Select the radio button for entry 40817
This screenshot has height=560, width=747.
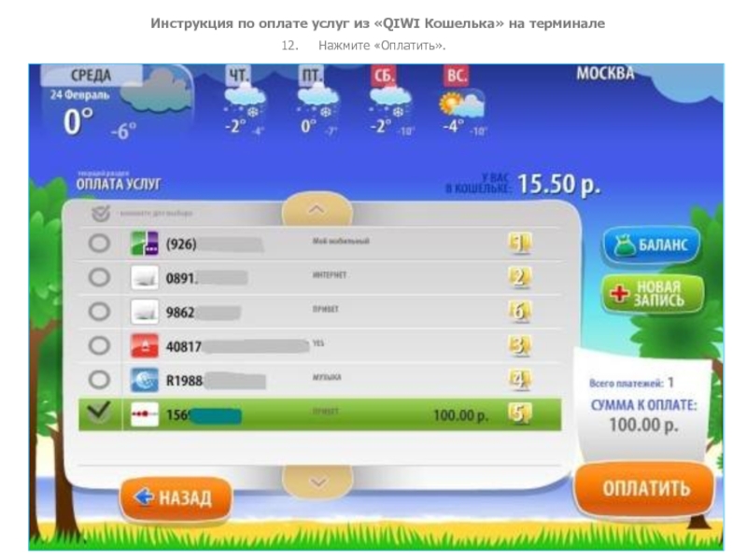pyautogui.click(x=97, y=343)
